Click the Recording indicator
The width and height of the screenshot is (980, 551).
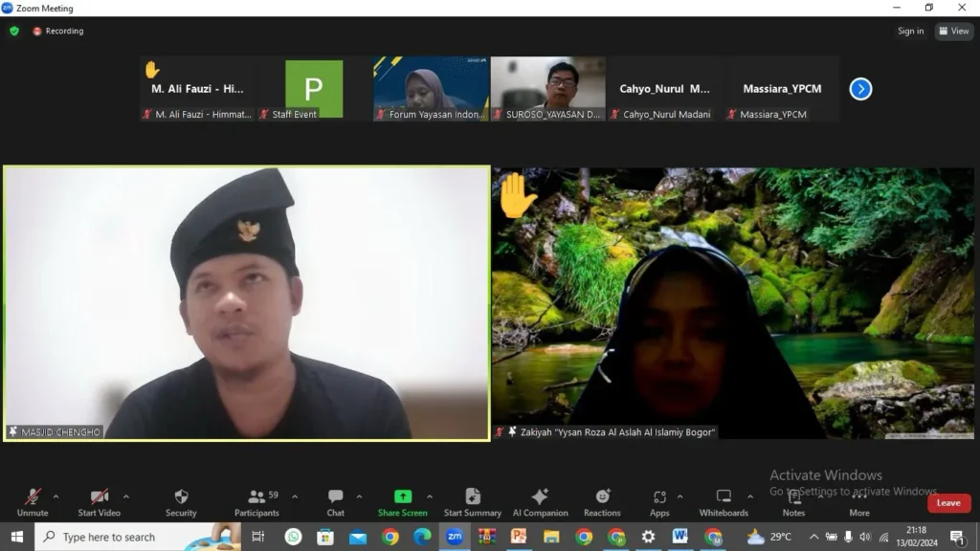58,31
